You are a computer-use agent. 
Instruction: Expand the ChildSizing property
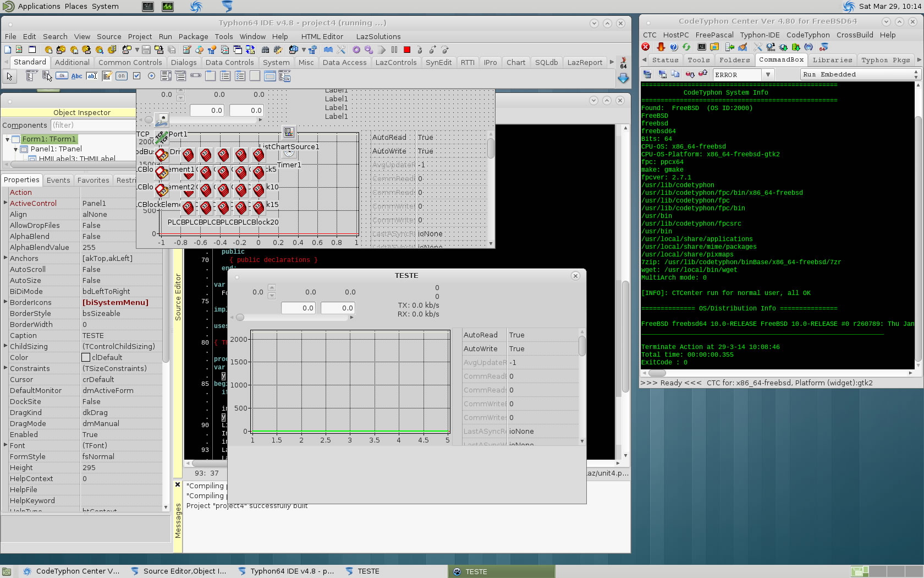tap(5, 346)
